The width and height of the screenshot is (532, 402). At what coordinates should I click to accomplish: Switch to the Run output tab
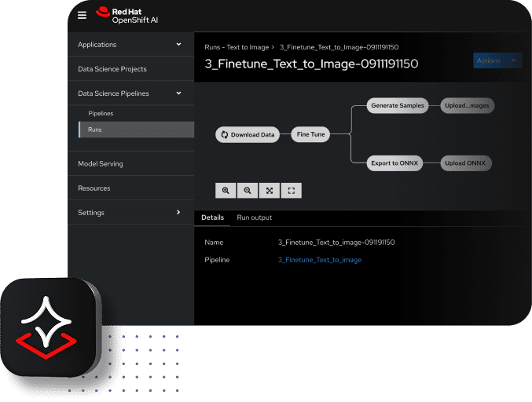(254, 217)
